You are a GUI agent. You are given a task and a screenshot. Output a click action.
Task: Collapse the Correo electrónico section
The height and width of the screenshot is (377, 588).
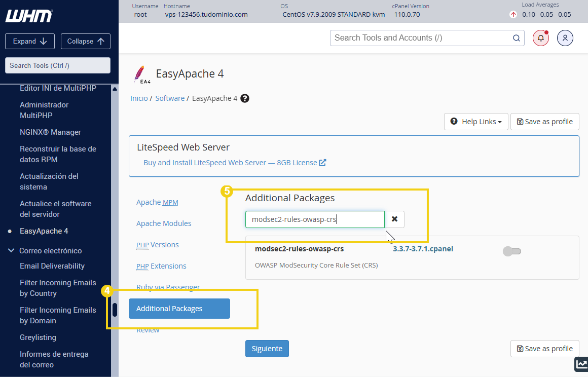(11, 250)
